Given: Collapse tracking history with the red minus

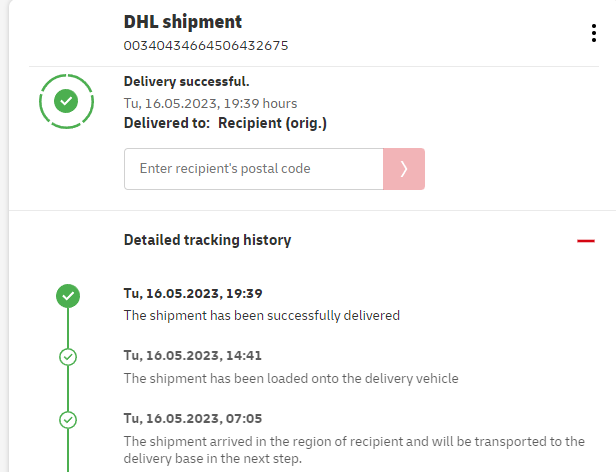Looking at the screenshot, I should pos(586,241).
